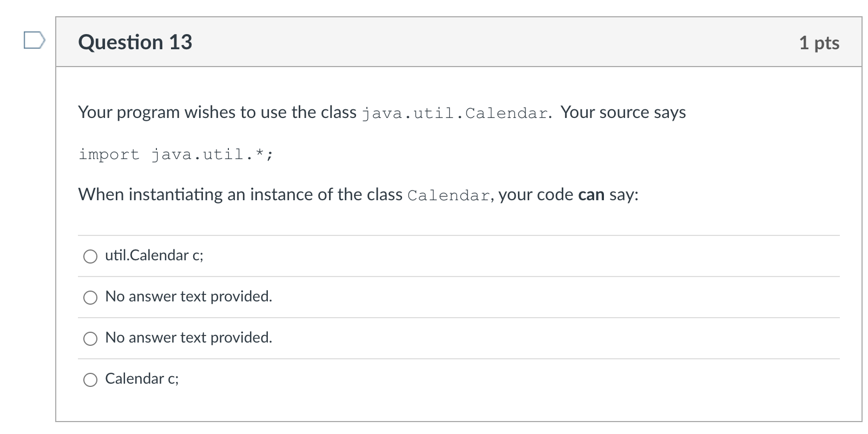Click the gray question header bar
Screen dimensions: 868x434
coord(433,42)
